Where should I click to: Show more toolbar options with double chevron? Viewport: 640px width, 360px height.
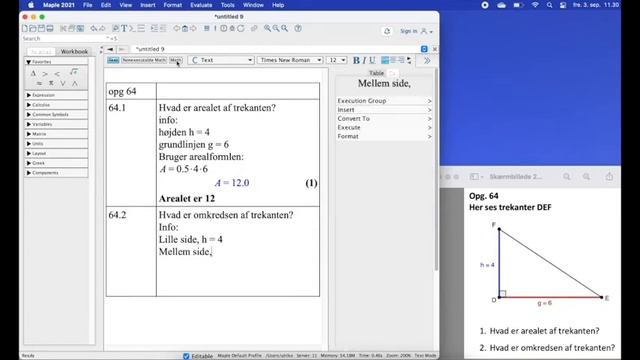click(427, 60)
